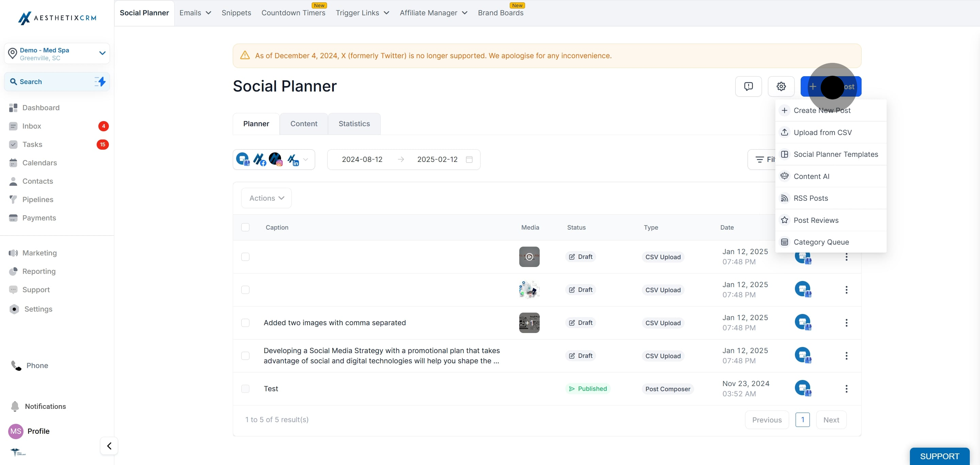Click the feedback comment icon button
Viewport: 980px width, 465px height.
(748, 86)
